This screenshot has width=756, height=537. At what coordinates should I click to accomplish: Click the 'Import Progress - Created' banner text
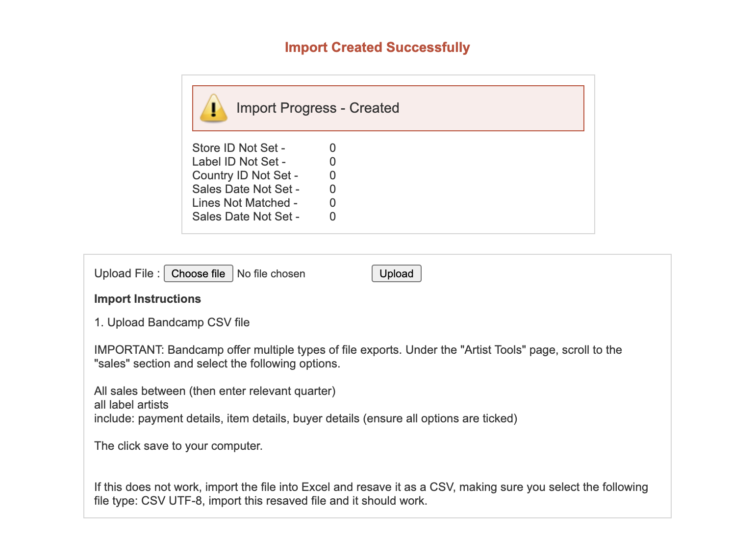[x=318, y=108]
